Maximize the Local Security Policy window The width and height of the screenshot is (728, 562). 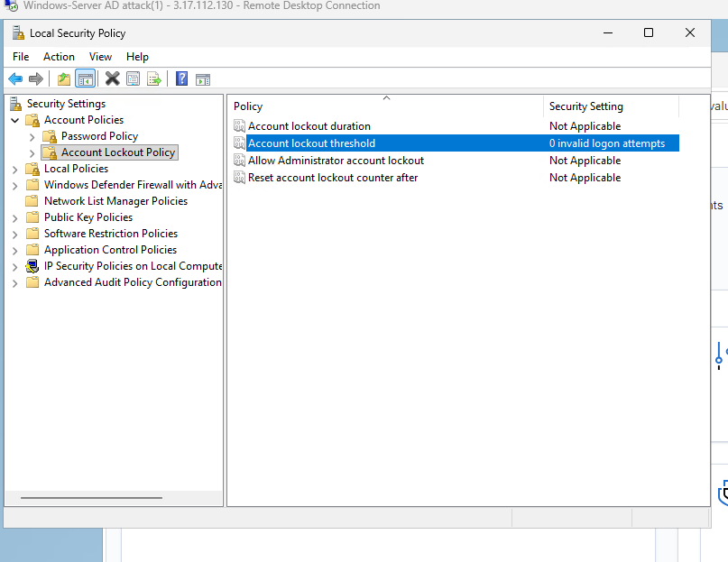649,32
